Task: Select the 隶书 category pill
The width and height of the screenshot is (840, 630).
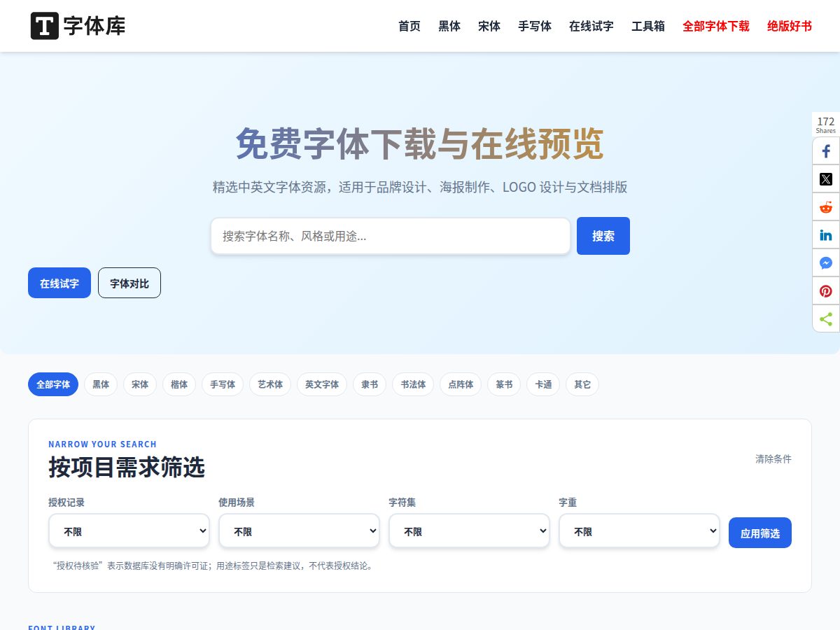Action: (370, 384)
